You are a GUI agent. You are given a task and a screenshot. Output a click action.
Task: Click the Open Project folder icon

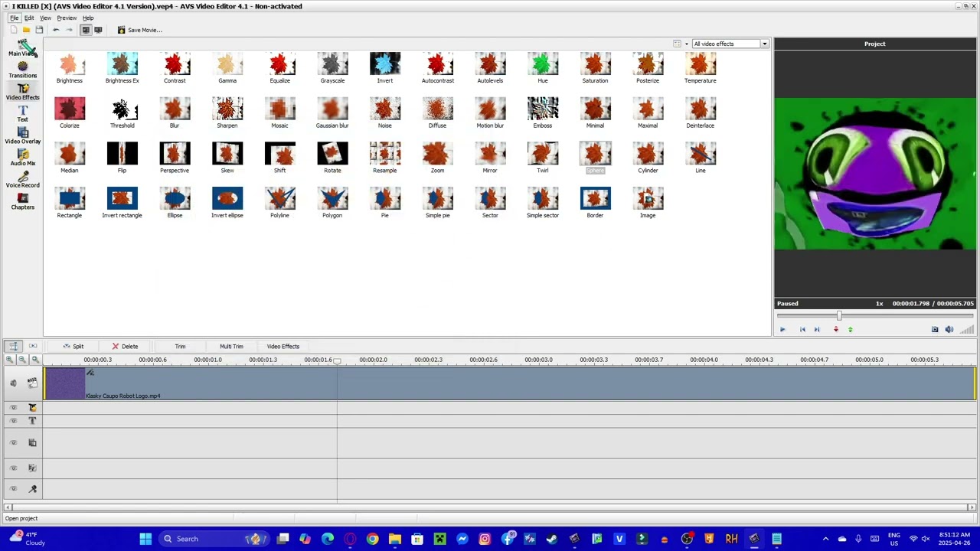[x=26, y=30]
